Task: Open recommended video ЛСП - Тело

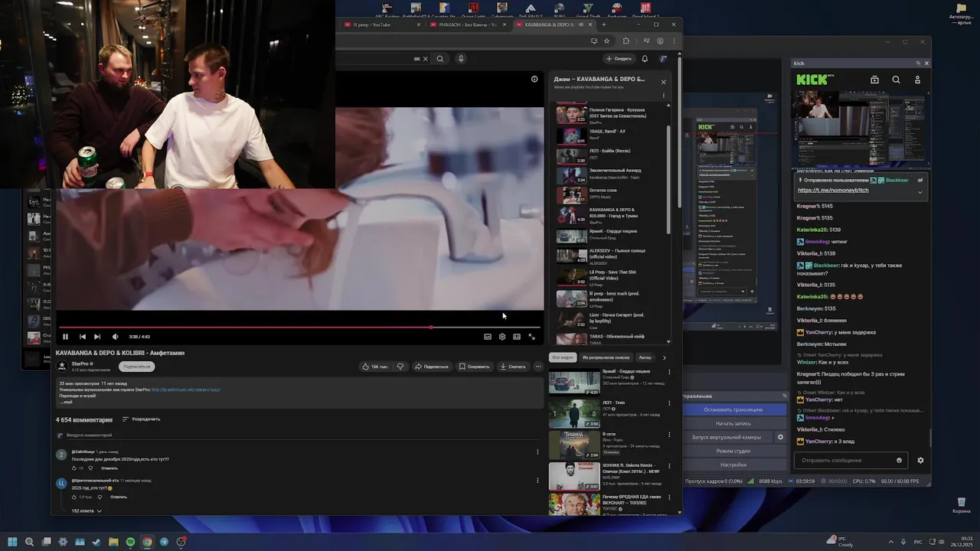Action: pyautogui.click(x=610, y=414)
